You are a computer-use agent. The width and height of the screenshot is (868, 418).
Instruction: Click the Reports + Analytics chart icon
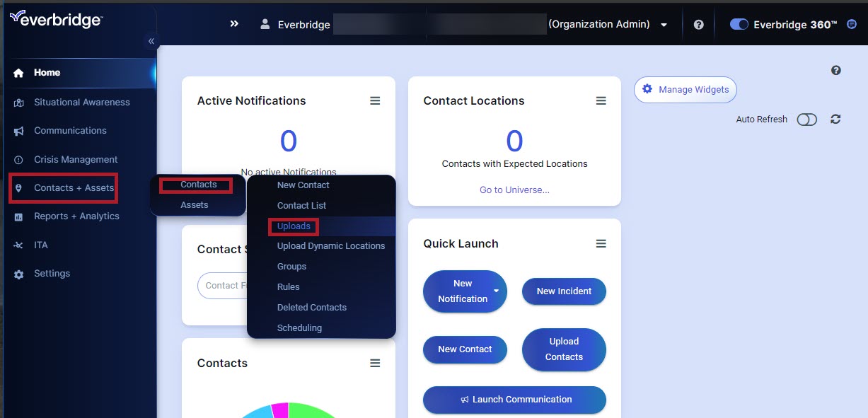click(x=19, y=216)
